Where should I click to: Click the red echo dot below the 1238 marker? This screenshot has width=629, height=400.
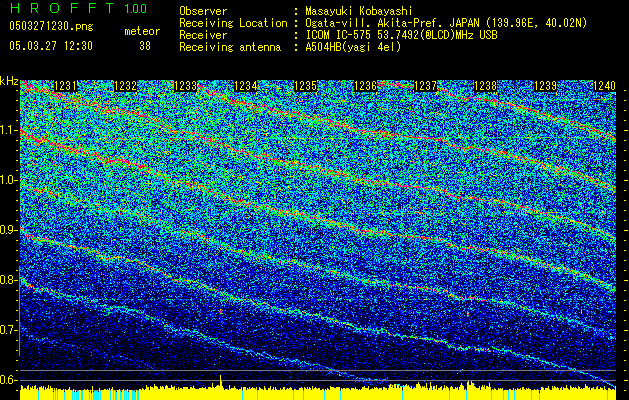coord(468,314)
